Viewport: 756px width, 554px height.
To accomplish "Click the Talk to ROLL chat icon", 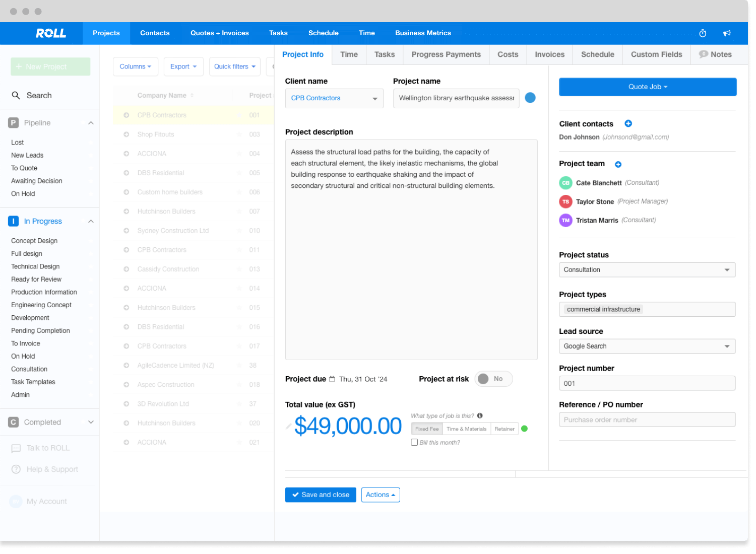I will pos(16,448).
